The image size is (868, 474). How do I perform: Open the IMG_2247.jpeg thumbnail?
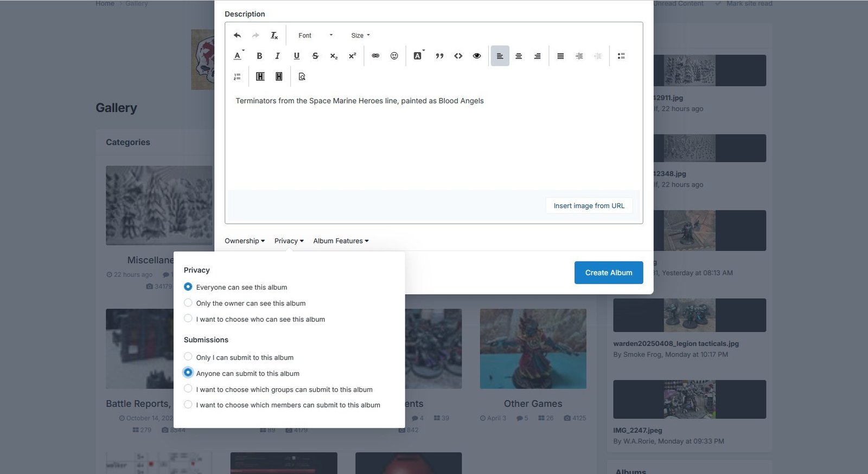(690, 399)
